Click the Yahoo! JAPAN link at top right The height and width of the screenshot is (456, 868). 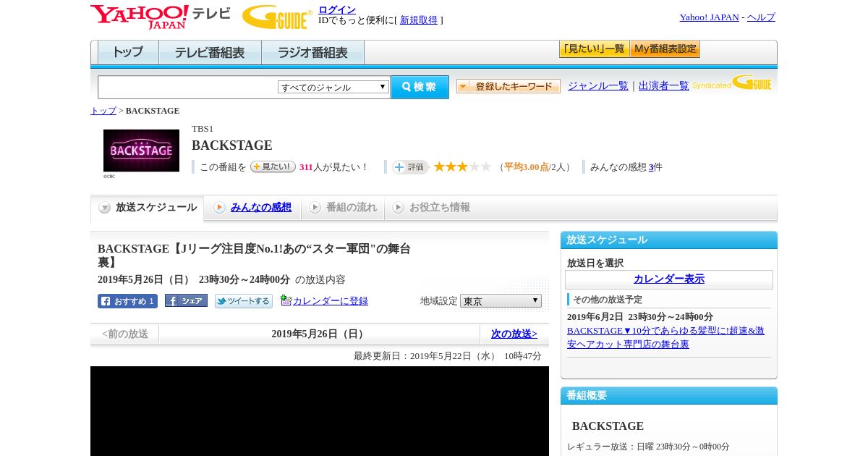point(709,17)
